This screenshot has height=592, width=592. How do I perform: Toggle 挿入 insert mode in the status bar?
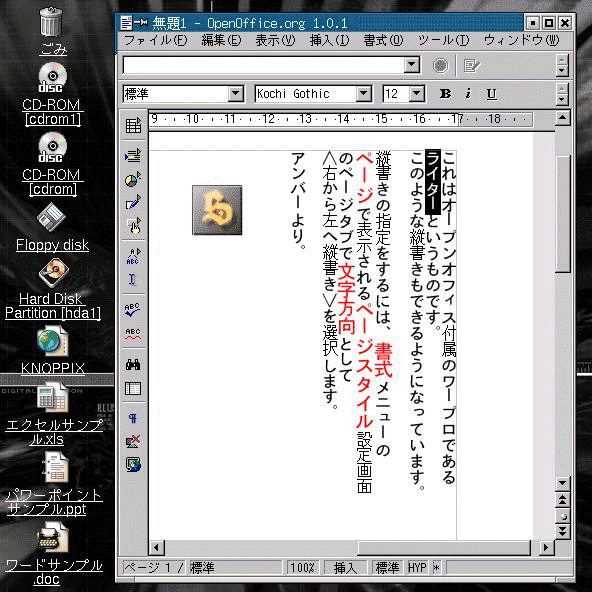[x=345, y=568]
